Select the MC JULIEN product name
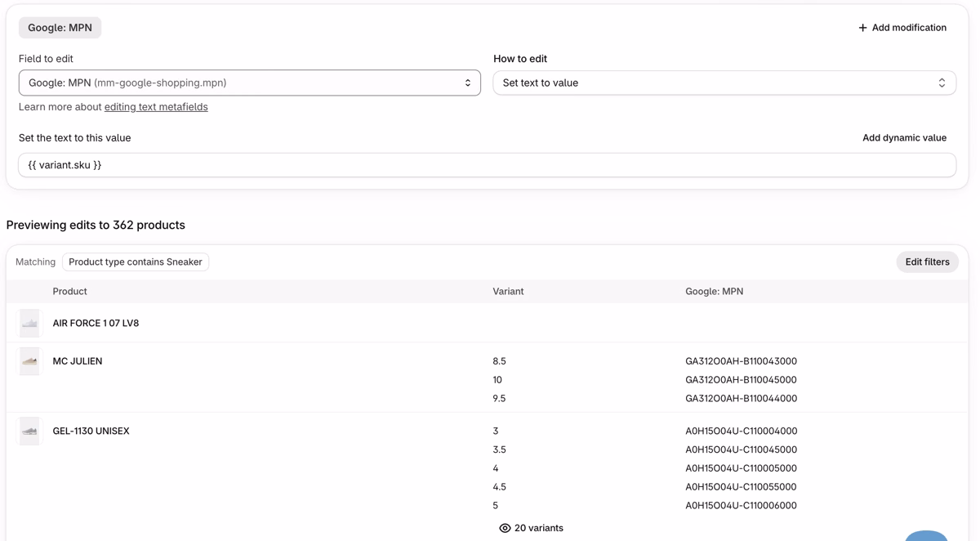The image size is (980, 541). click(78, 361)
